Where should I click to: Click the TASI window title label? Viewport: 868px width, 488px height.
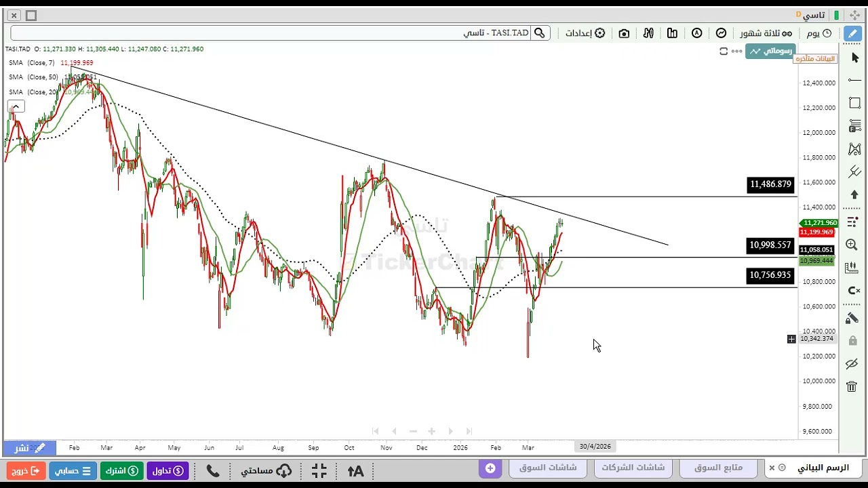[x=814, y=15]
